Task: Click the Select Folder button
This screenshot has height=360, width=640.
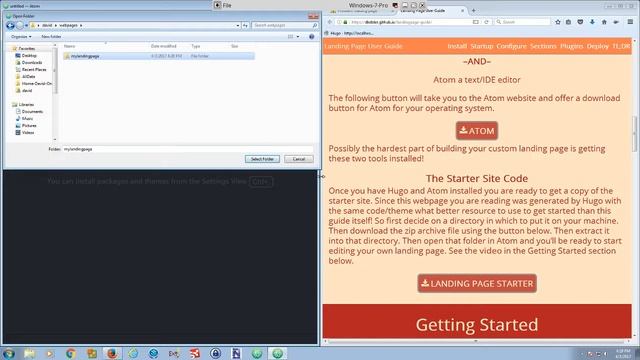Action: 262,159
